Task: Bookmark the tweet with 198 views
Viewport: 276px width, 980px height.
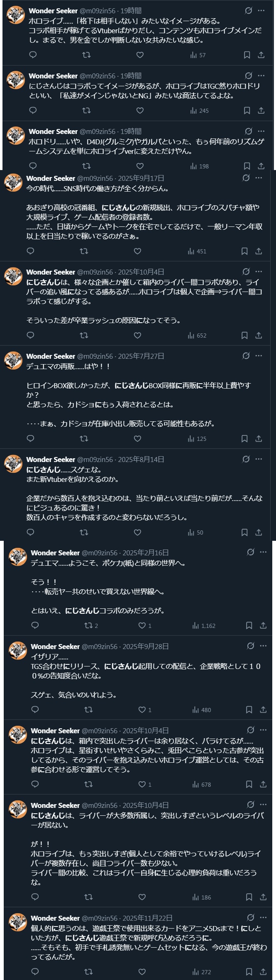Action: coord(247,166)
